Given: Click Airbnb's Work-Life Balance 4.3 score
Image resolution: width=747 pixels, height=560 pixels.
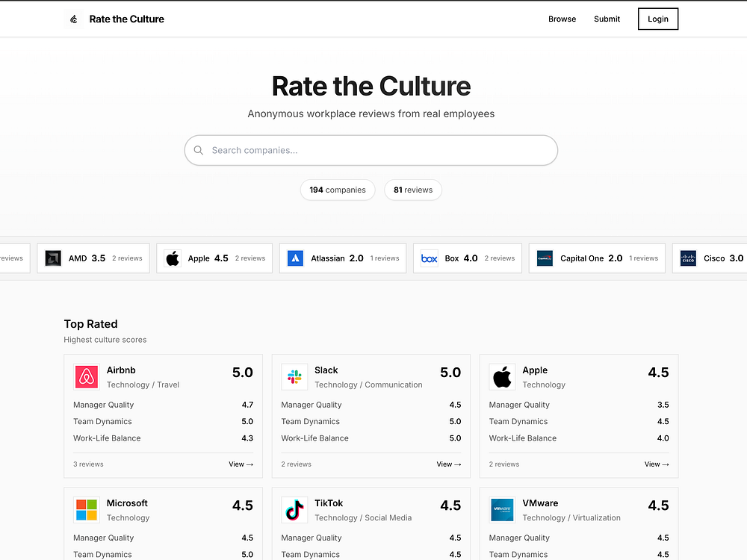Looking at the screenshot, I should tap(247, 438).
